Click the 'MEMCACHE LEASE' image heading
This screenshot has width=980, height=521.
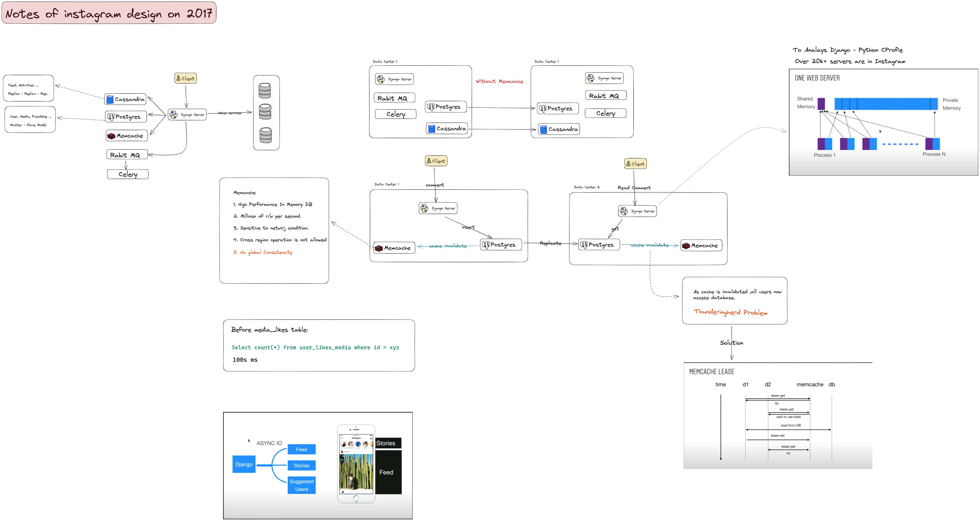[x=712, y=372]
